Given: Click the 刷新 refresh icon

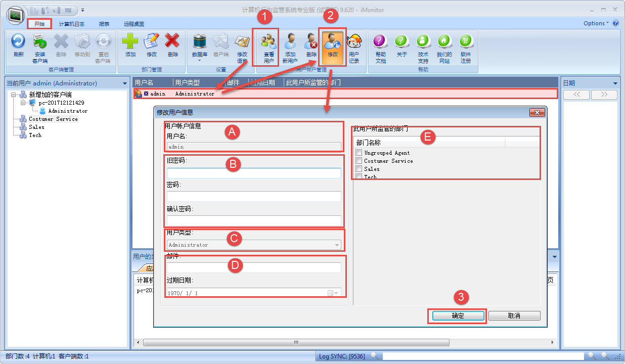Looking at the screenshot, I should [x=18, y=41].
